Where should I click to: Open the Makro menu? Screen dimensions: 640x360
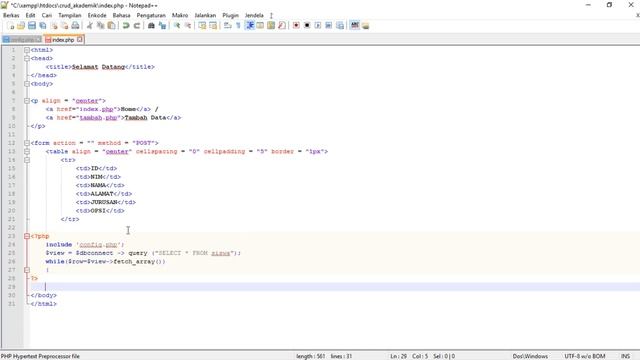(x=180, y=16)
